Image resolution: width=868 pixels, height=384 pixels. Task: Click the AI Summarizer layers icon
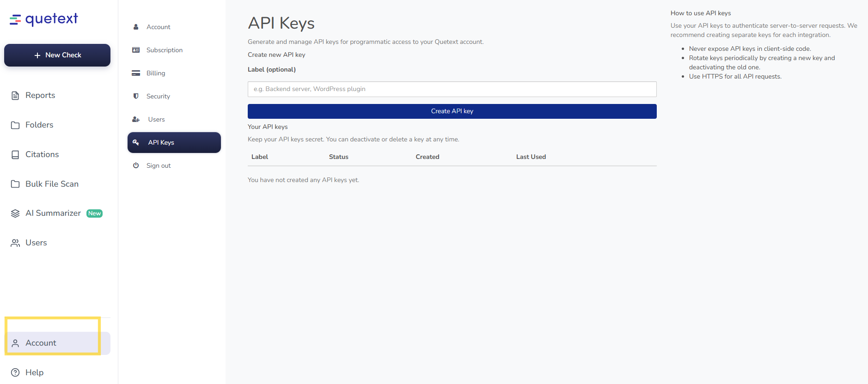(x=15, y=213)
